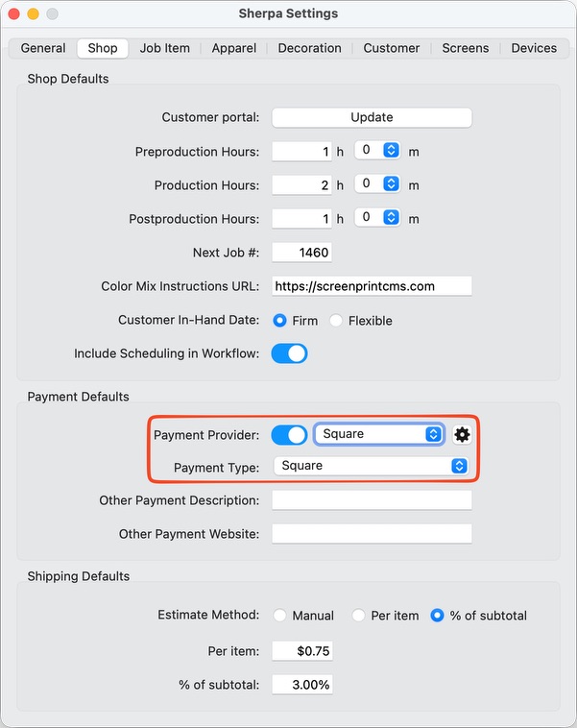The height and width of the screenshot is (728, 577).
Task: Select Firm in-hand date option
Action: point(280,321)
